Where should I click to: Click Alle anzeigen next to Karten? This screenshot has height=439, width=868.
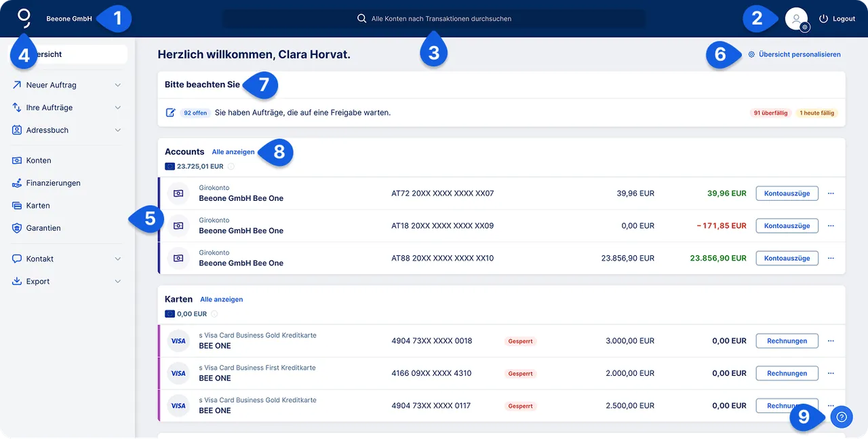[x=222, y=299]
